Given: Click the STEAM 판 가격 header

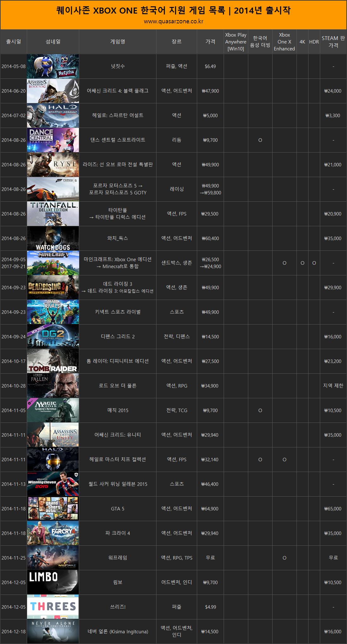Looking at the screenshot, I should click(x=333, y=42).
